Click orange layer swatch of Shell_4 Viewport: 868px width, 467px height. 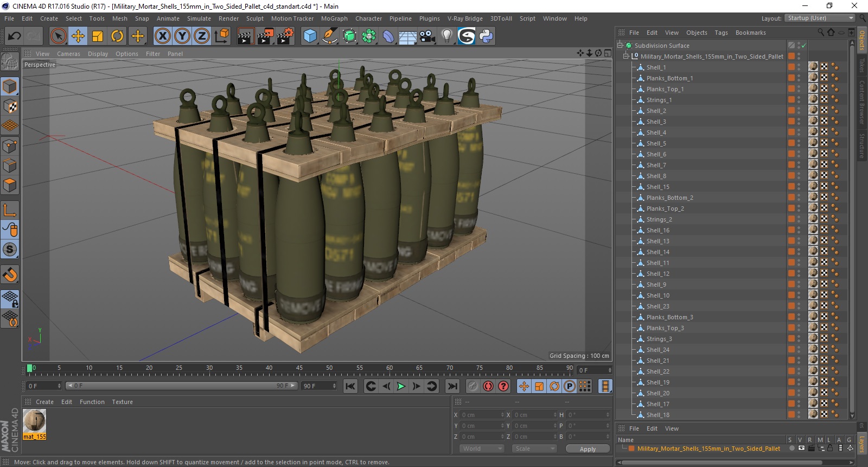tap(792, 132)
